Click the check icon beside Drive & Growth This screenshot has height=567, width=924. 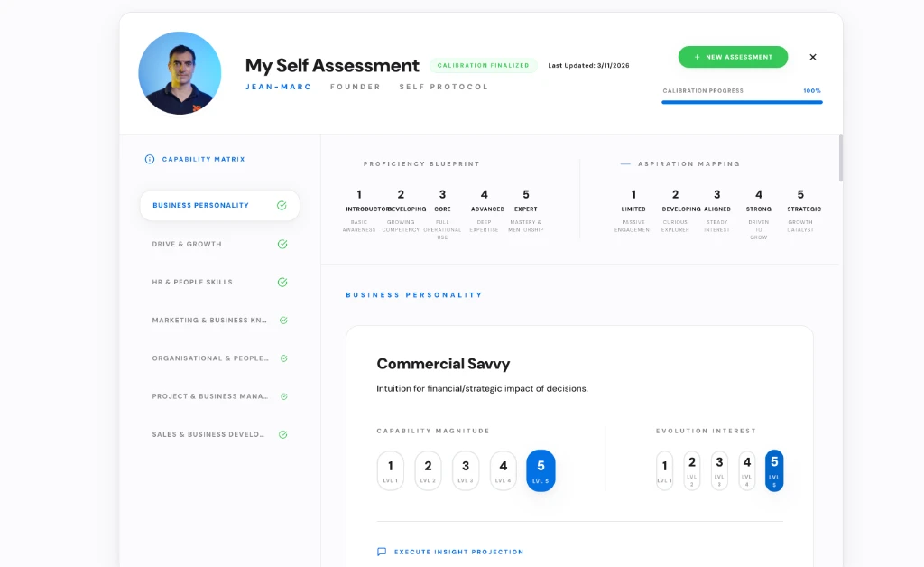pyautogui.click(x=282, y=244)
